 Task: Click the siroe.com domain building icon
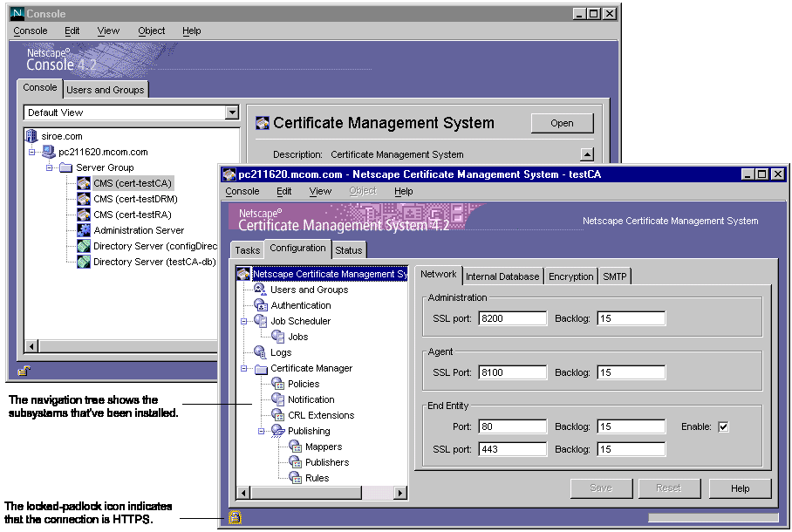coord(31,136)
